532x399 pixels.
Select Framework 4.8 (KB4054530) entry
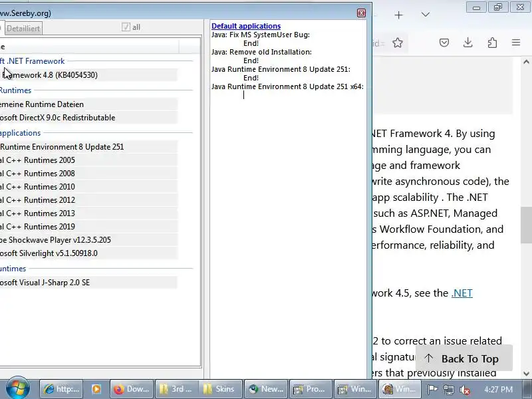pyautogui.click(x=88, y=75)
